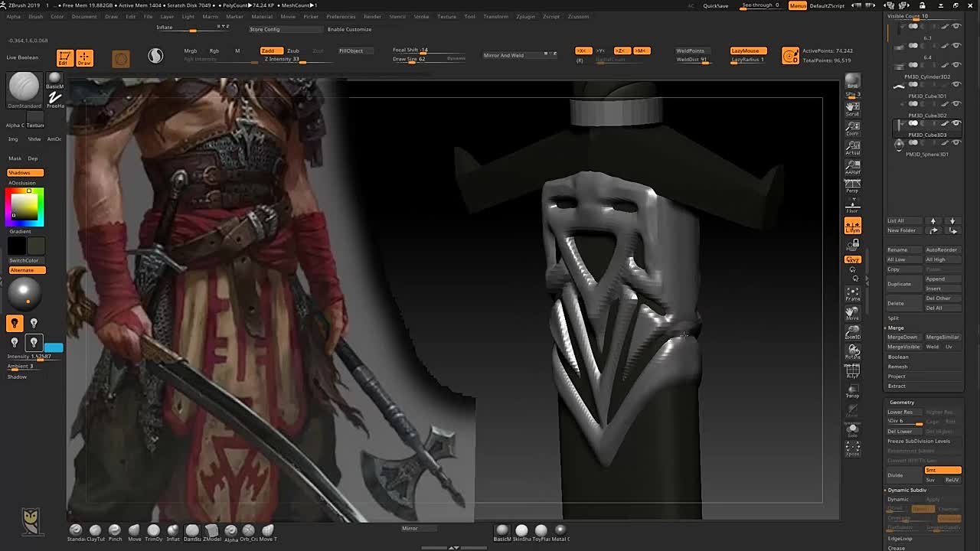980x551 pixels.
Task: Toggle LazyMouse on or off
Action: pyautogui.click(x=748, y=51)
